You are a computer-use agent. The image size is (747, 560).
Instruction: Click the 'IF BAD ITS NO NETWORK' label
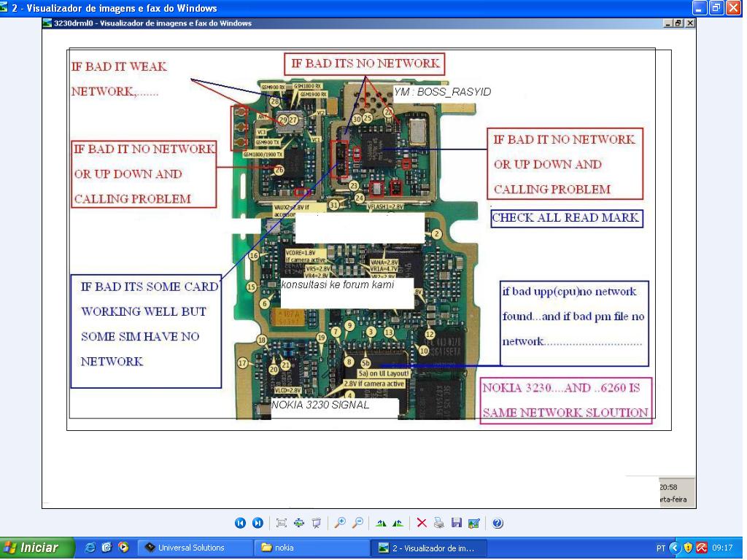(365, 63)
